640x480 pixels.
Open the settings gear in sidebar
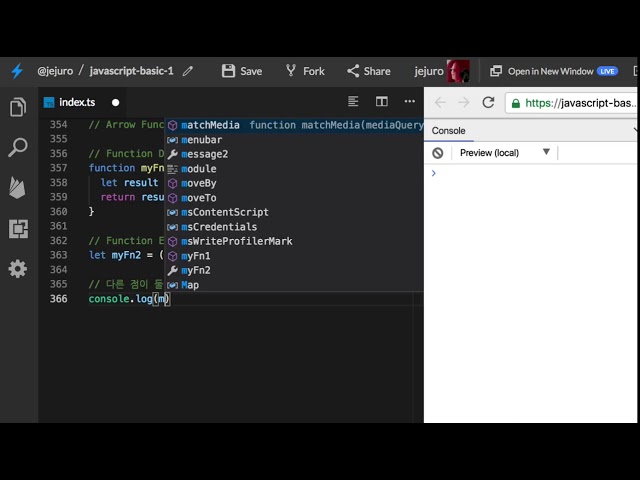[18, 269]
